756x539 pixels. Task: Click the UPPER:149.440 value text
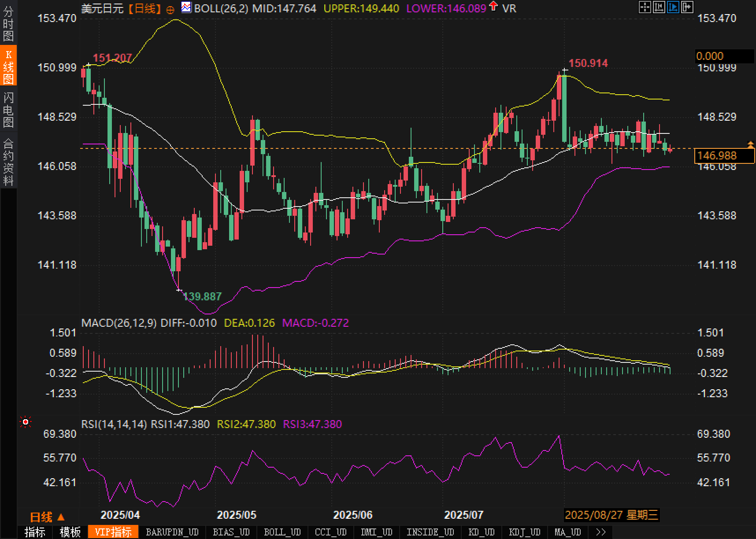coord(361,8)
